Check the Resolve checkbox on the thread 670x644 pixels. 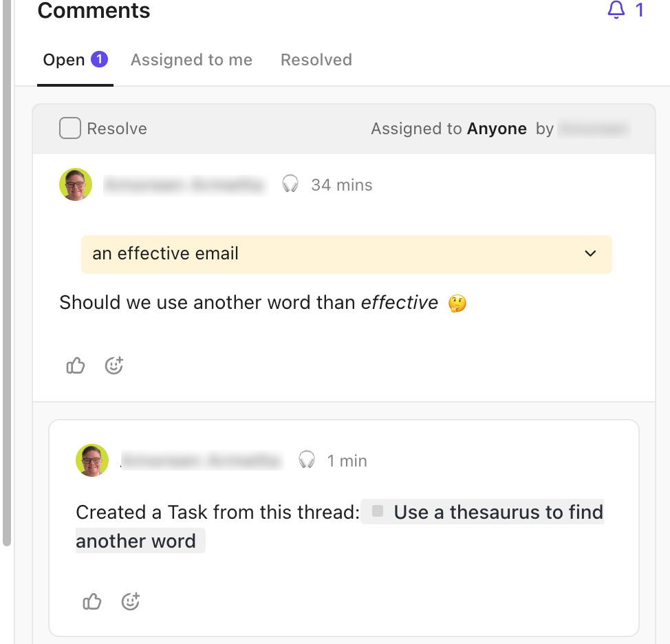pyautogui.click(x=69, y=129)
